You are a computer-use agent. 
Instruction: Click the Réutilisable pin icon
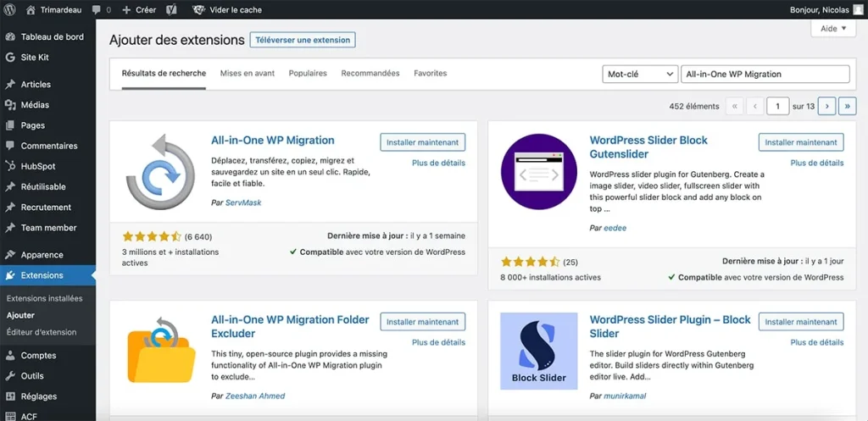coord(10,187)
